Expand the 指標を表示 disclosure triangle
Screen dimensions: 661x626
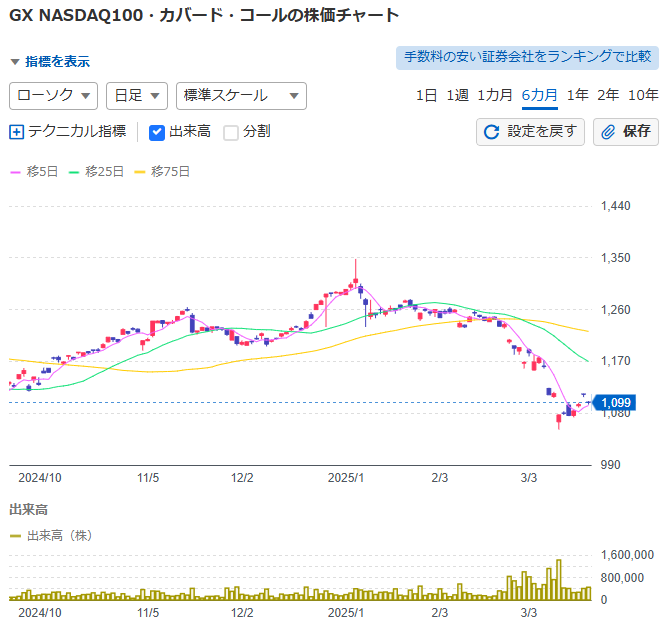pyautogui.click(x=15, y=62)
